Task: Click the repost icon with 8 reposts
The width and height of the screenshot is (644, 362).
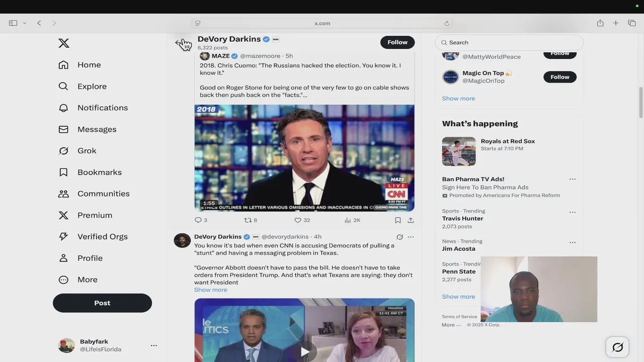Action: pyautogui.click(x=248, y=220)
